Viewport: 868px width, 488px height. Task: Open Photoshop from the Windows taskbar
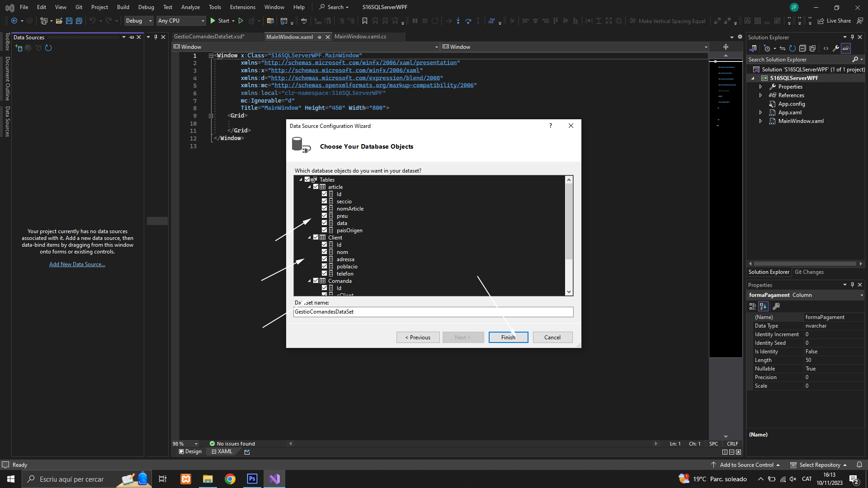[252, 479]
